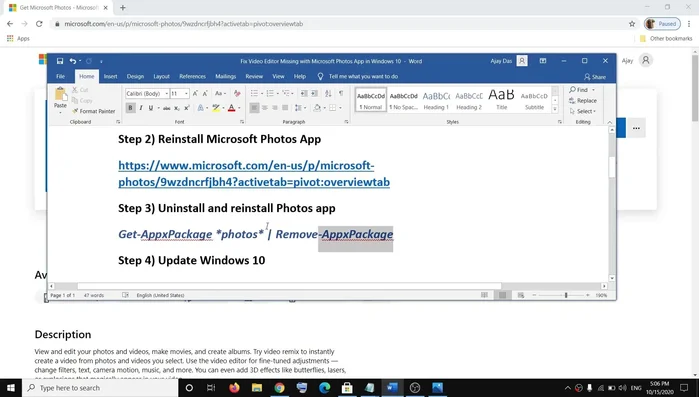Select Center paragraph alignment
699x397 pixels.
pyautogui.click(x=265, y=108)
